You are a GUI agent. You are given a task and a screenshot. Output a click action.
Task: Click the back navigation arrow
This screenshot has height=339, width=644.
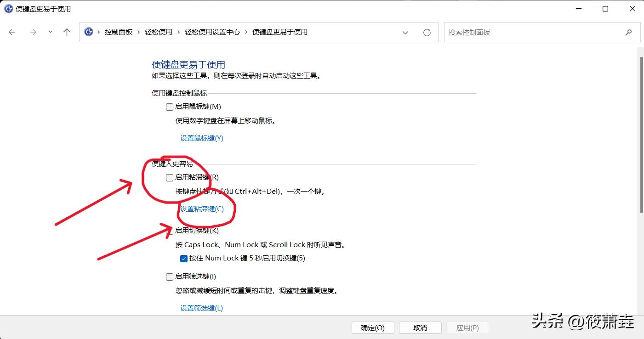11,32
